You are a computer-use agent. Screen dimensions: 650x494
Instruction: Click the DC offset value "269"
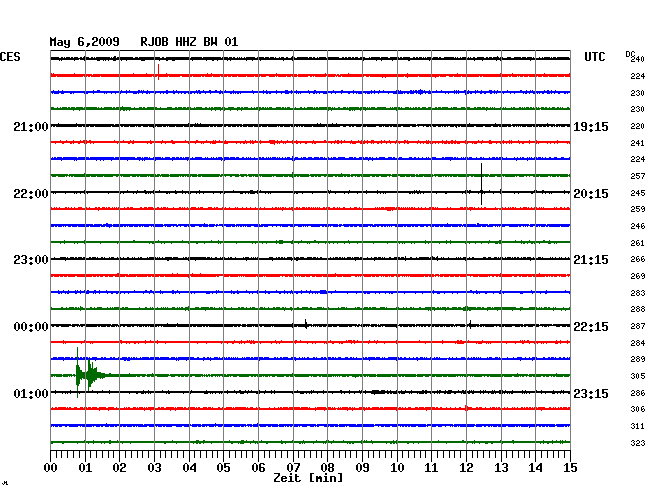(638, 276)
